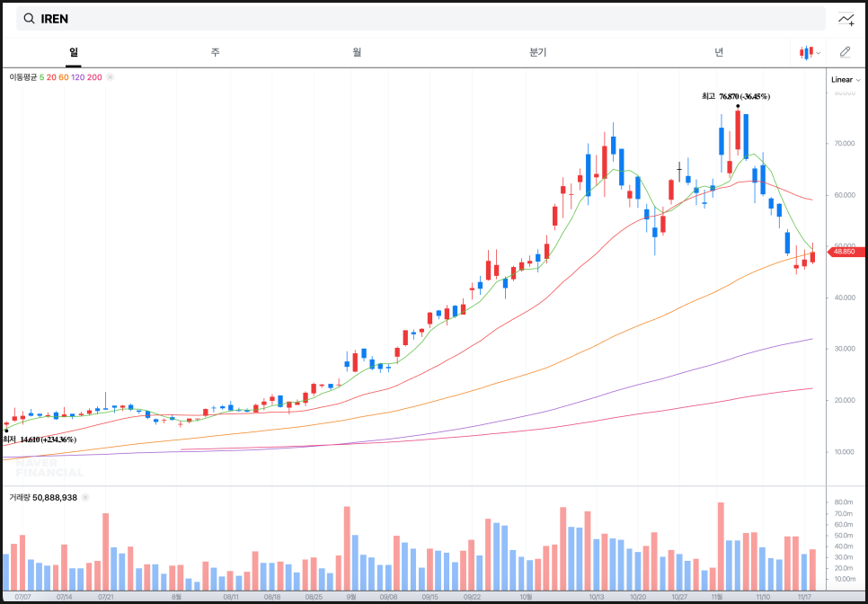The image size is (868, 604).
Task: Switch to the 일 (daily) tab
Action: point(74,52)
